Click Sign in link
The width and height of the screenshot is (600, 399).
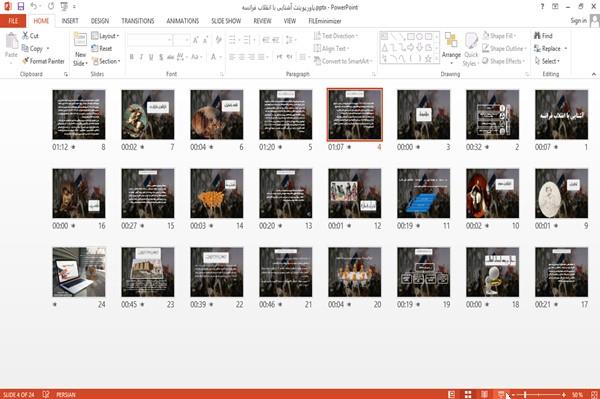pyautogui.click(x=578, y=21)
